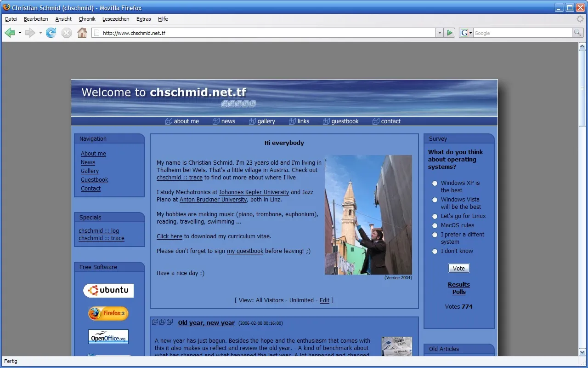Screen dimensions: 588x368
Task: Open the Ubuntu logo link
Action: tap(108, 290)
